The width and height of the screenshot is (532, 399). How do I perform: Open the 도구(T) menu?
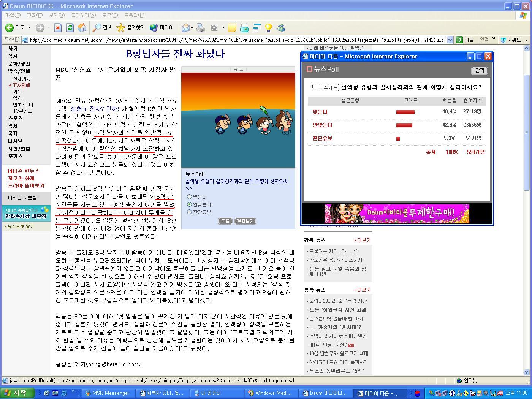click(110, 15)
